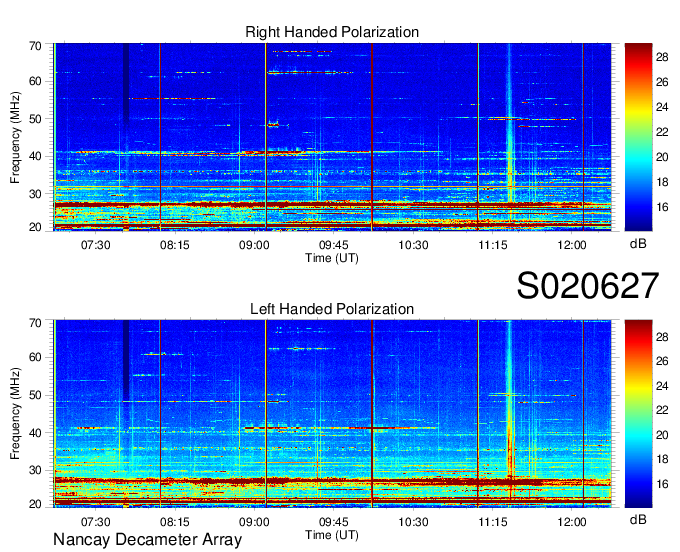
Task: Select the S020627 identifier label
Action: point(588,286)
